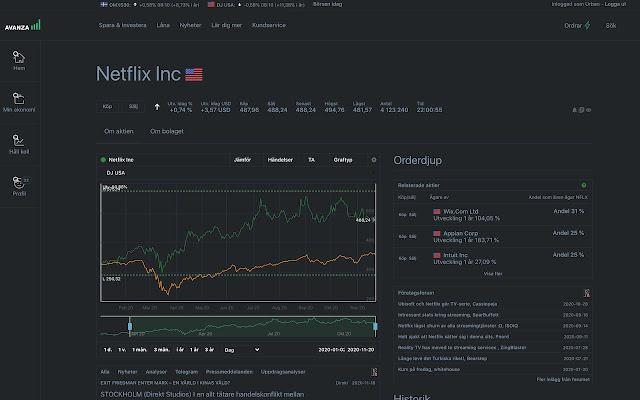Click the Företagsforum header icon
This screenshot has height=400, width=640.
coord(587,293)
